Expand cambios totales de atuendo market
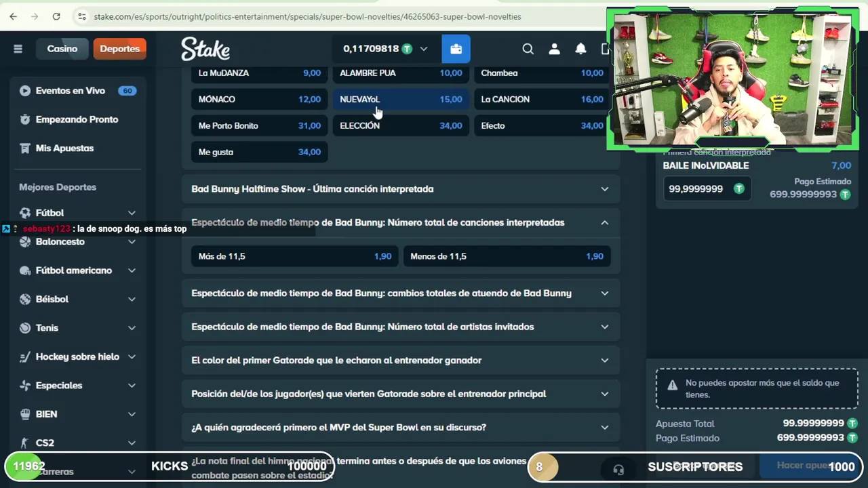 pos(401,293)
